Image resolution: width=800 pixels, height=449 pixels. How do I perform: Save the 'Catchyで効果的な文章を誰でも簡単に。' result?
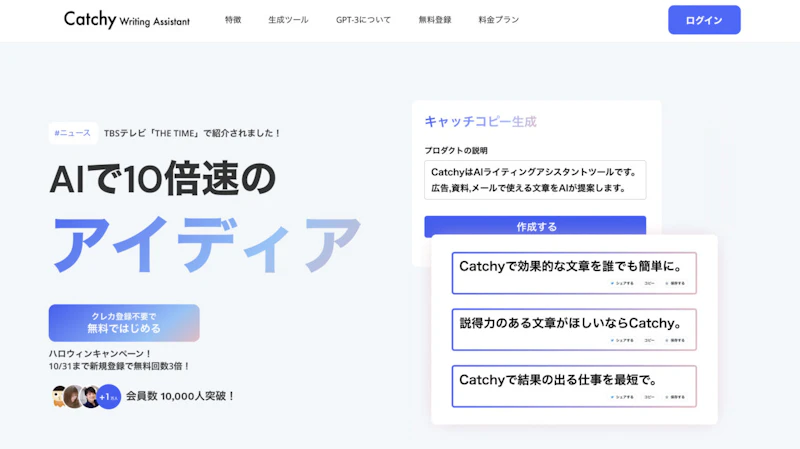(675, 283)
